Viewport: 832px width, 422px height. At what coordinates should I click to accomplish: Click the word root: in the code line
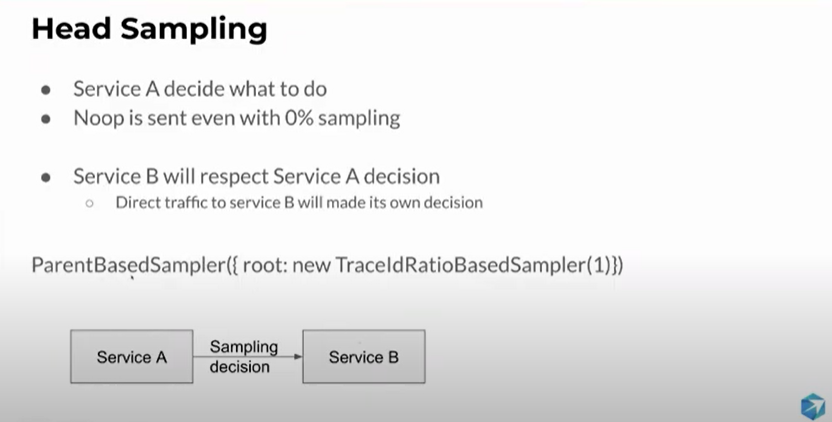coord(265,265)
